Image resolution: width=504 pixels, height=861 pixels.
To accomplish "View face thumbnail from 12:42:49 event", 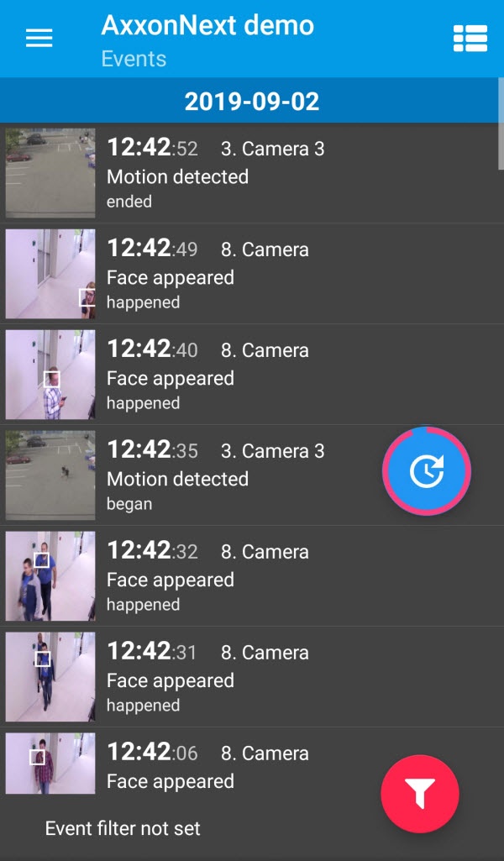I will tap(50, 274).
